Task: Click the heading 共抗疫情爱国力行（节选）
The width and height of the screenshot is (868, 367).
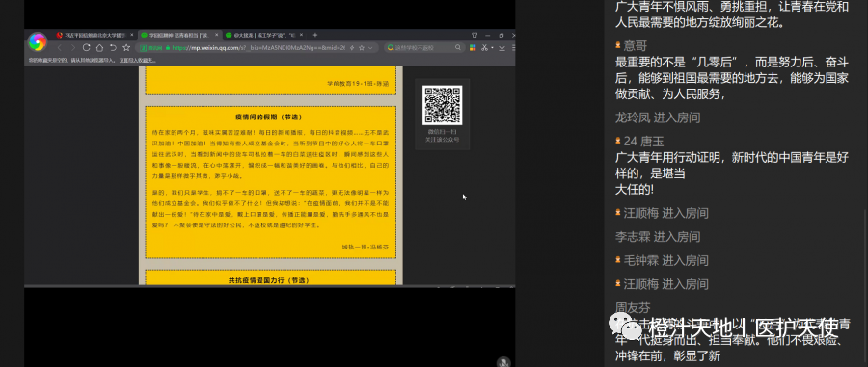Action: (271, 280)
